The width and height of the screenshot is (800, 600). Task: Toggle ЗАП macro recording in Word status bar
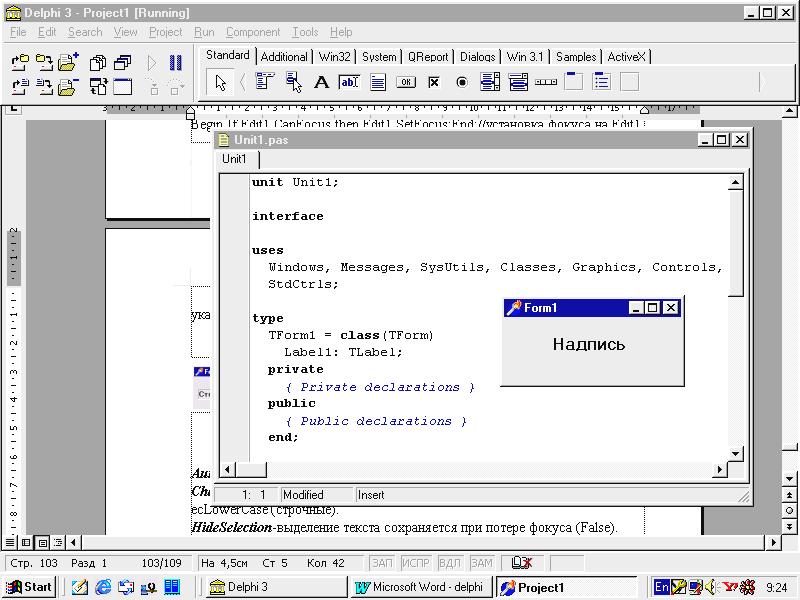click(x=382, y=563)
